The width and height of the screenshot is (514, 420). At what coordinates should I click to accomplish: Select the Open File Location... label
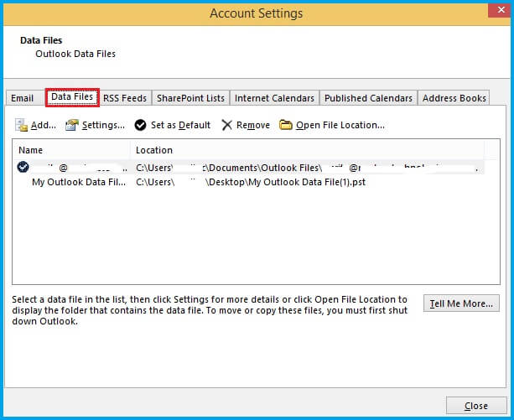[x=340, y=125]
